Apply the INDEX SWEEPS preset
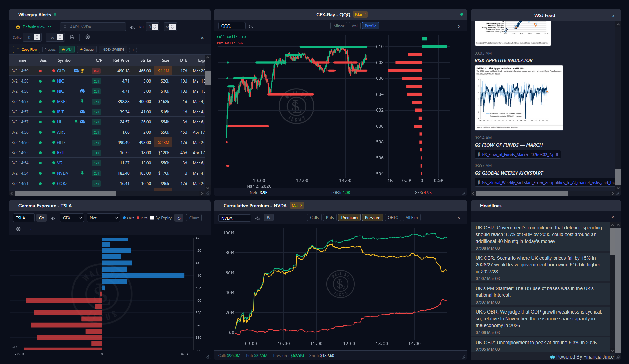This screenshot has height=364, width=629. click(113, 50)
